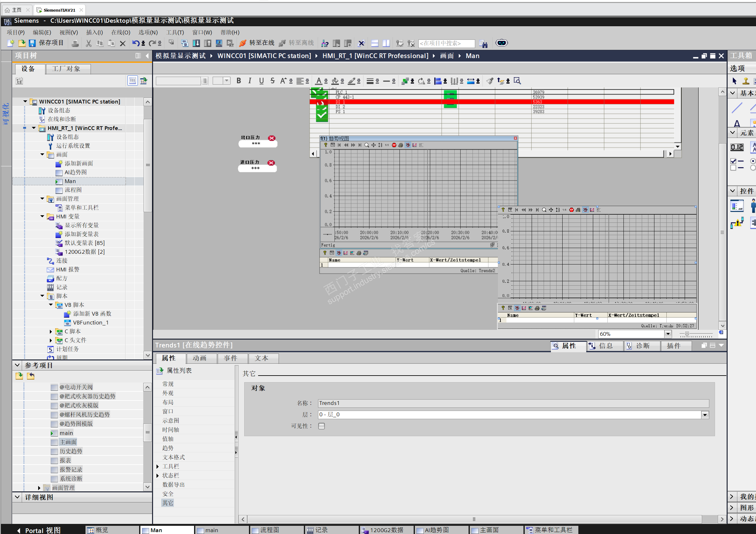Click the project search input field
The image size is (756, 534).
point(446,43)
